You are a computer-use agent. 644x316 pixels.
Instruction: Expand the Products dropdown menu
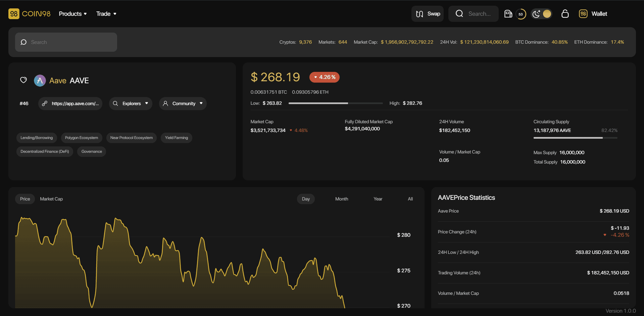click(73, 14)
